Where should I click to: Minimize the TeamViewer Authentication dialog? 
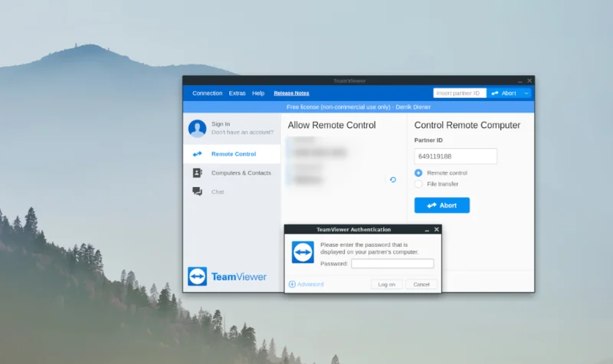(427, 230)
